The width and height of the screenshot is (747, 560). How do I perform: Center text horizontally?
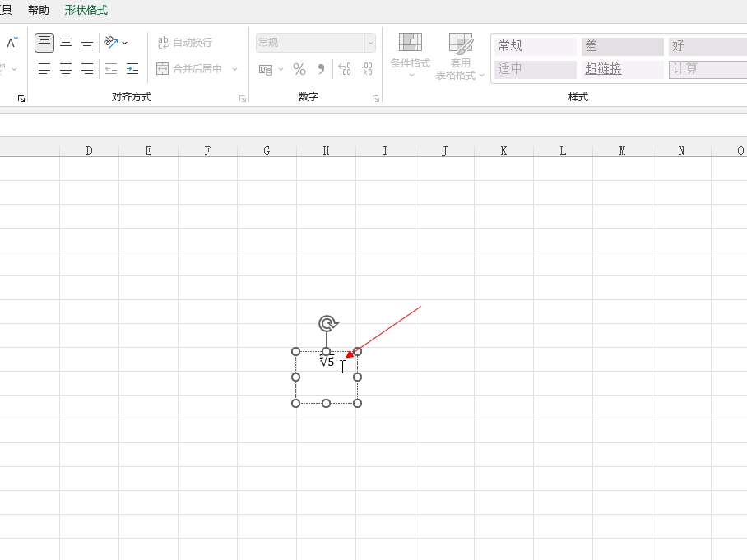coord(66,69)
